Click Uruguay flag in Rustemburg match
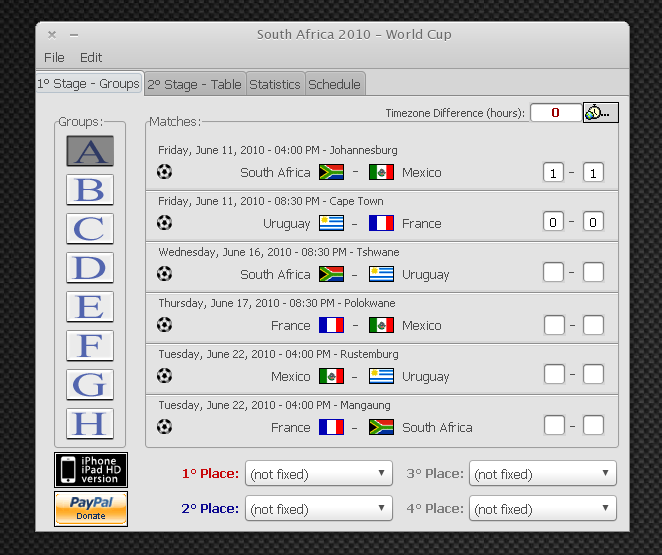The image size is (662, 555). [x=381, y=376]
